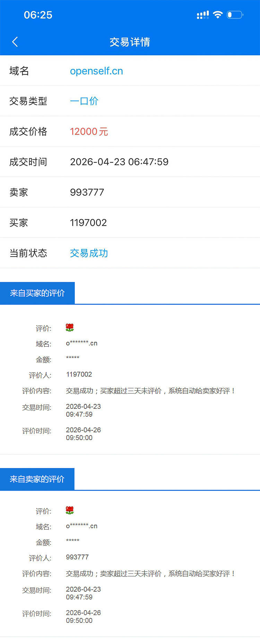Tap the back arrow in header
The image size is (260, 644).
(15, 42)
